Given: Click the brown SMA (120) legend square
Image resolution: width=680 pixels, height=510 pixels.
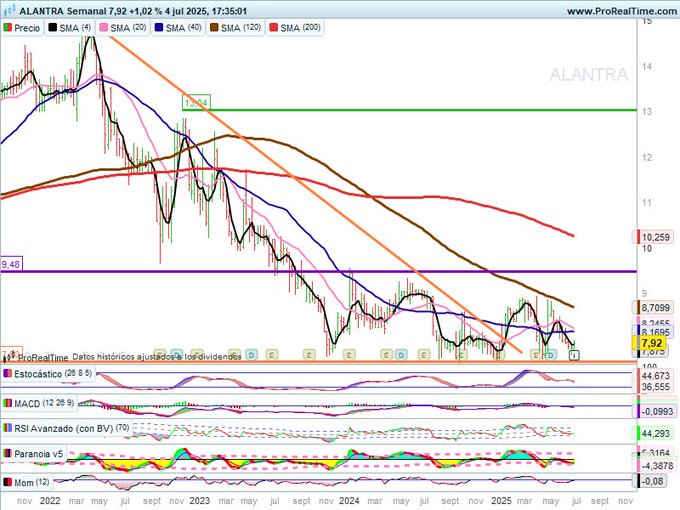Looking at the screenshot, I should pos(214,28).
